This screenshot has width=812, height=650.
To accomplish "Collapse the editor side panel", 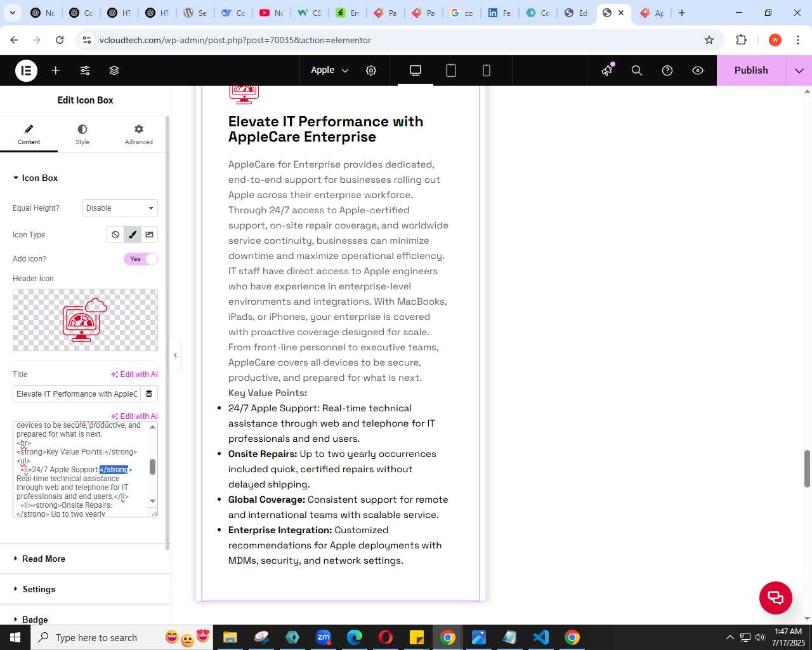I will 175,355.
